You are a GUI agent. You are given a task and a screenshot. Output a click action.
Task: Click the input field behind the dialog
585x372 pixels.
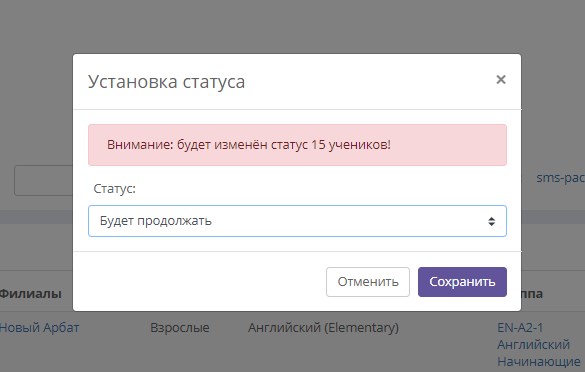44,180
